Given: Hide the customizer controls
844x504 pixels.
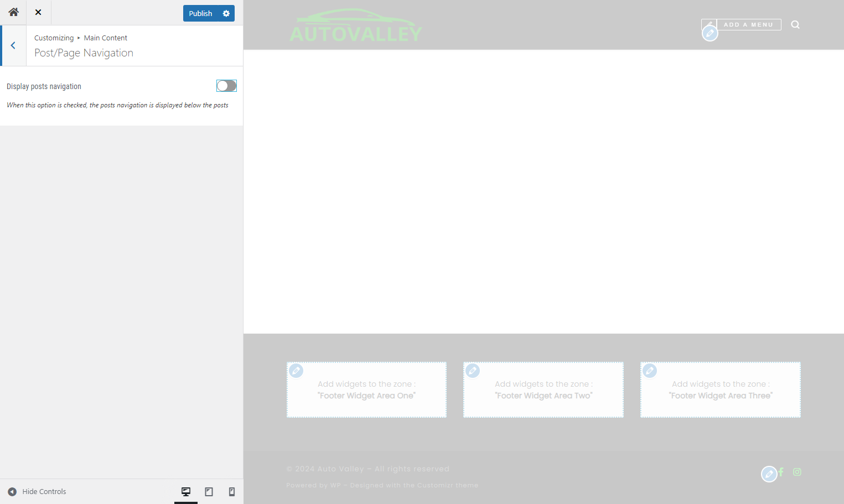Looking at the screenshot, I should click(x=37, y=491).
